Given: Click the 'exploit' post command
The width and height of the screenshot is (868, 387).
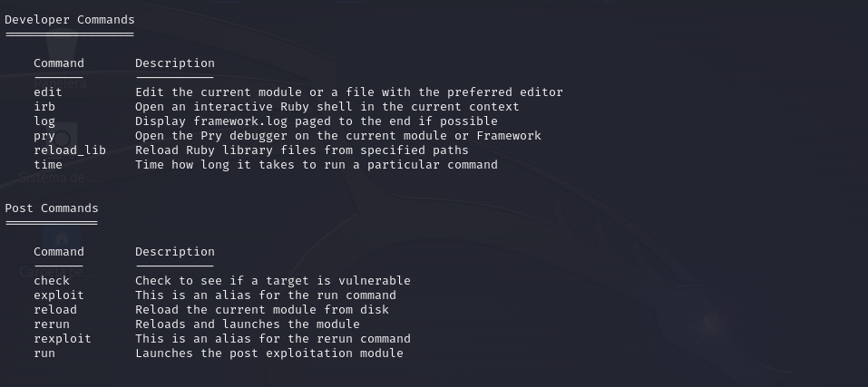Looking at the screenshot, I should [59, 295].
